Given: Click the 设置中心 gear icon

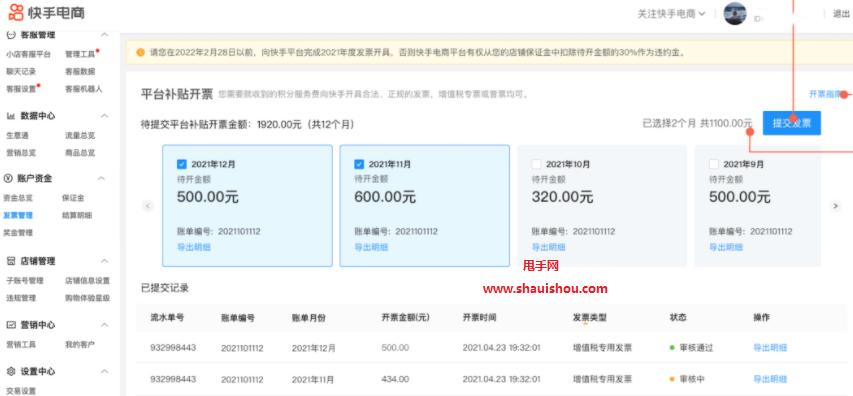Looking at the screenshot, I should (10, 372).
